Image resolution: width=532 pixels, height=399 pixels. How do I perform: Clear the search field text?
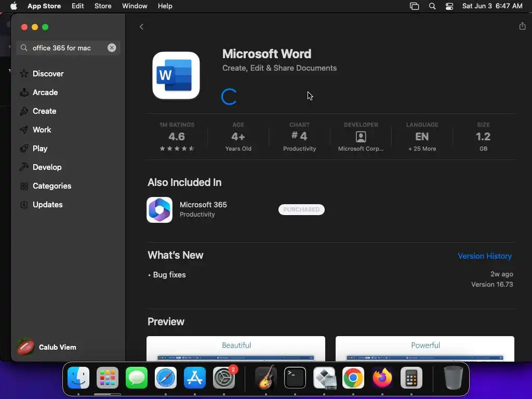(x=112, y=48)
